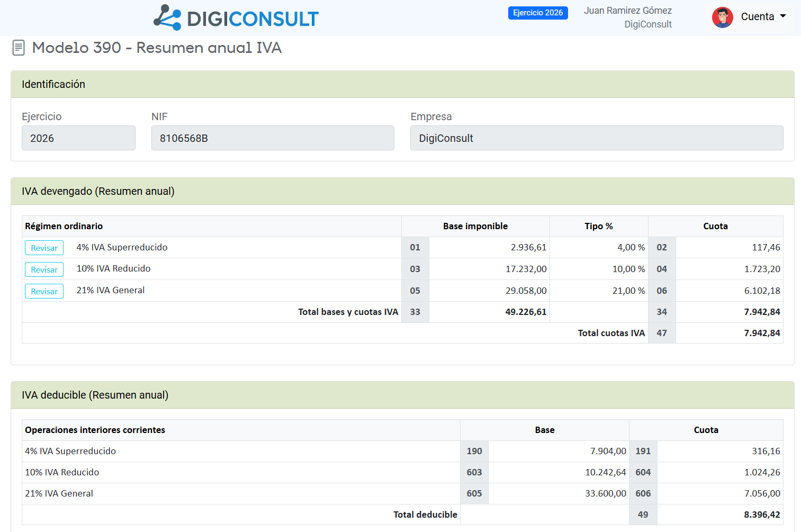The height and width of the screenshot is (532, 801).
Task: Click Revisar for 4% IVA Superreducido
Action: coord(44,248)
